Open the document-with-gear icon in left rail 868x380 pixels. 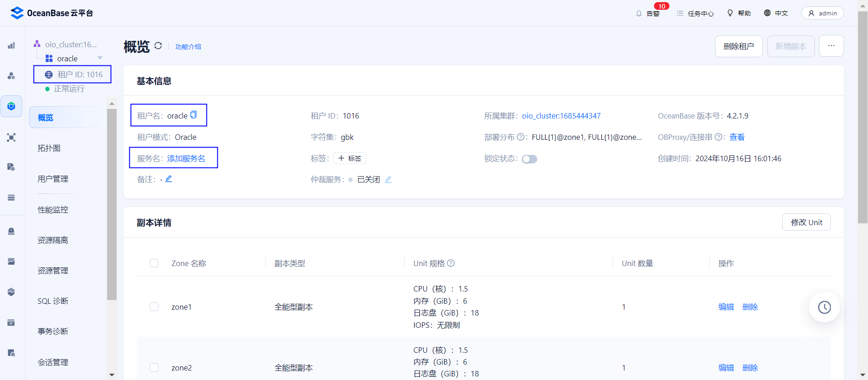[x=11, y=167]
